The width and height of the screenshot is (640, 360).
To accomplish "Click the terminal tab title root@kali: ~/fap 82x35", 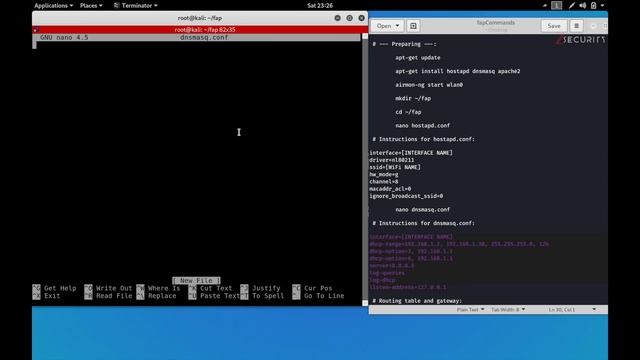I will pos(205,30).
